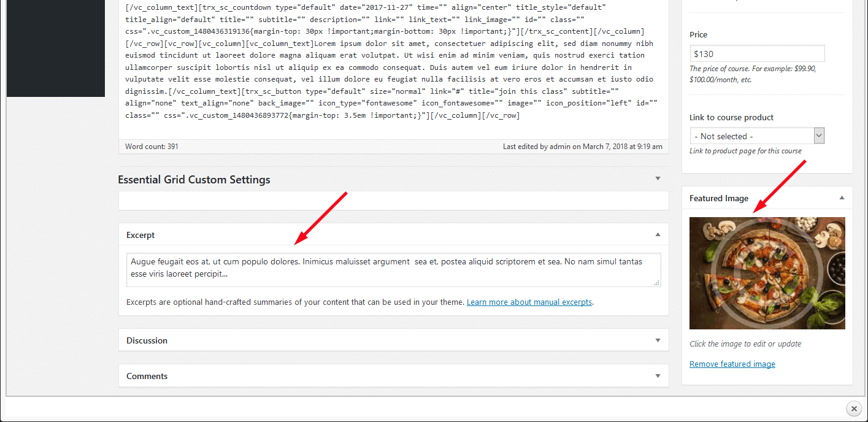Click the Link to course product label

click(x=731, y=117)
